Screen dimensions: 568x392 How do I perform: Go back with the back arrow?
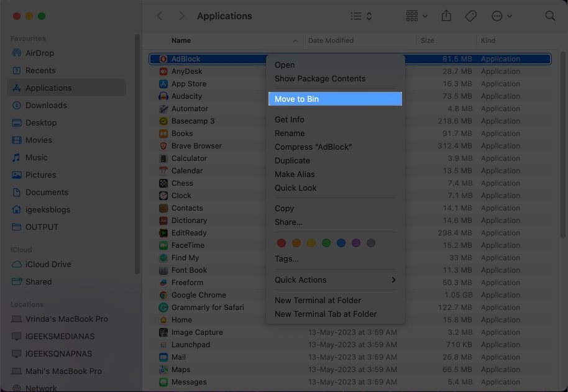click(159, 16)
